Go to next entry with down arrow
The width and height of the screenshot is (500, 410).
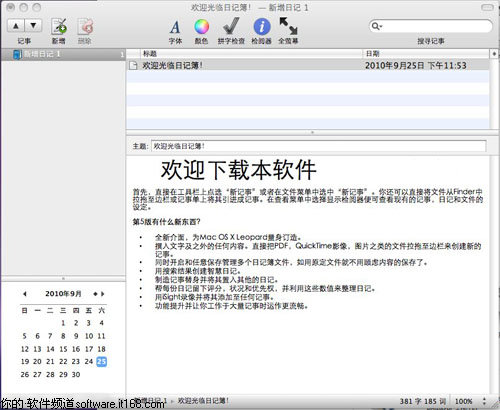click(33, 26)
